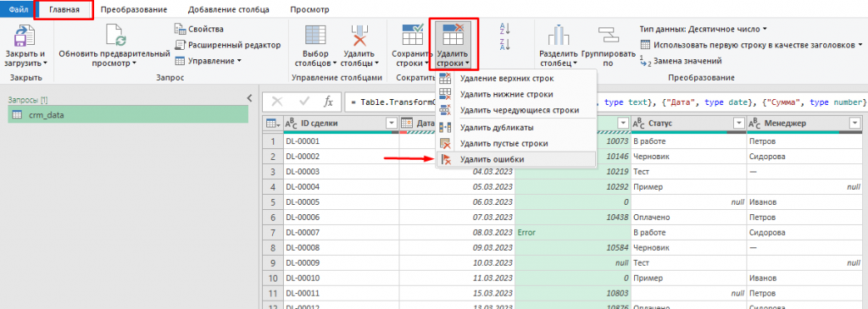Click the fx formula icon
The height and width of the screenshot is (309, 868).
click(328, 102)
